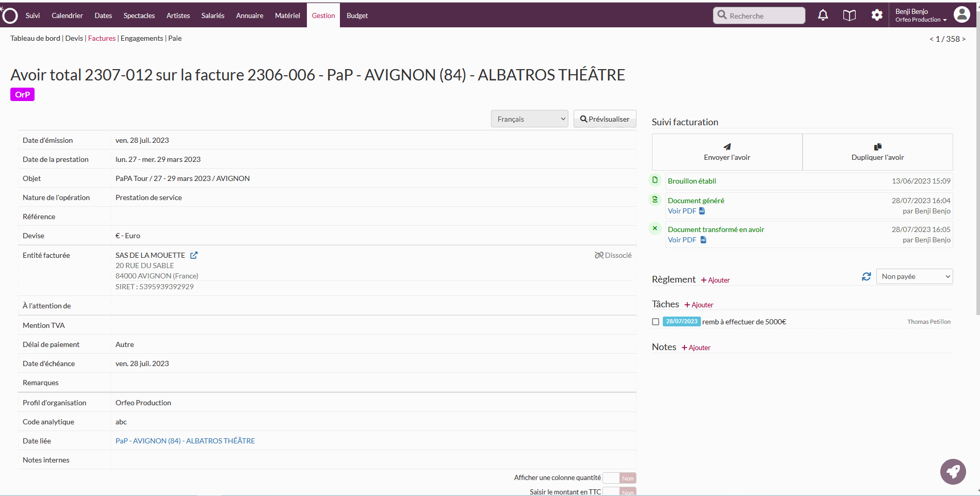Click the refresh payment status icon
The image size is (980, 496).
point(866,277)
